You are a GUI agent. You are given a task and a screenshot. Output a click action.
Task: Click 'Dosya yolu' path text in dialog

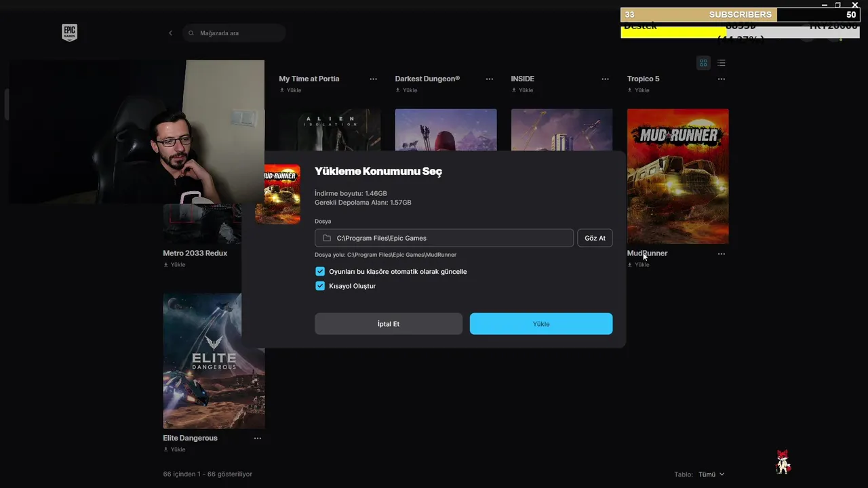click(385, 255)
